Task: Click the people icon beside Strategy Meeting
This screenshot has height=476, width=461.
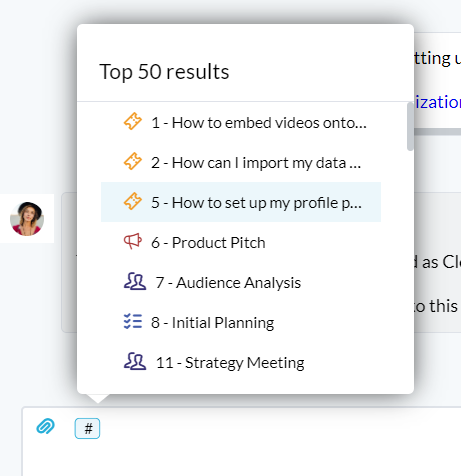Action: (x=135, y=362)
